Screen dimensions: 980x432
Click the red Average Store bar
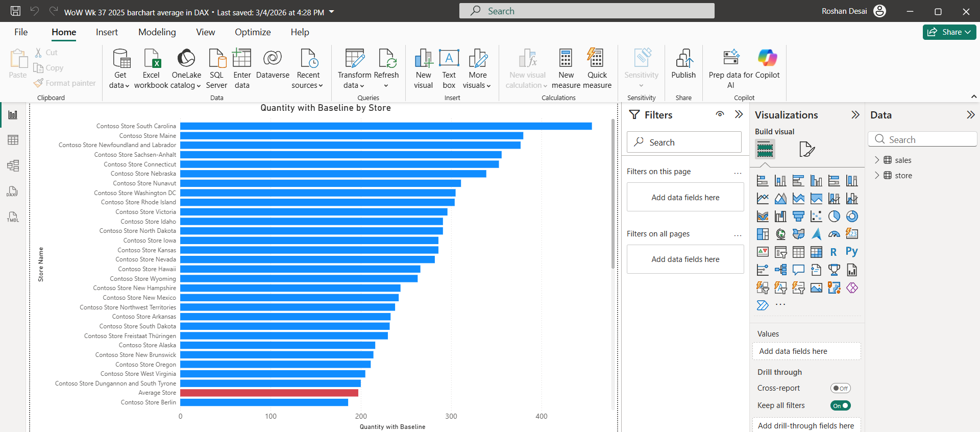(x=269, y=393)
